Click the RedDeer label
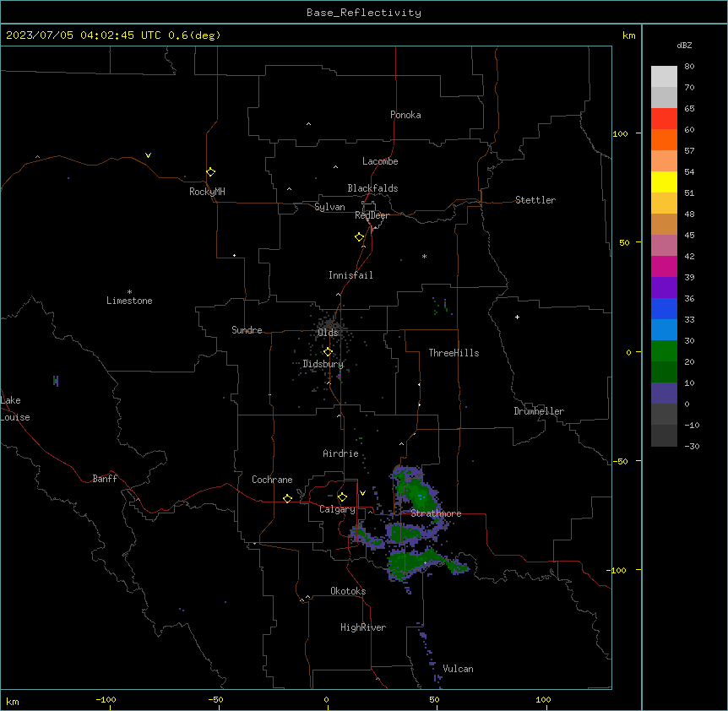This screenshot has height=711, width=728. (372, 215)
